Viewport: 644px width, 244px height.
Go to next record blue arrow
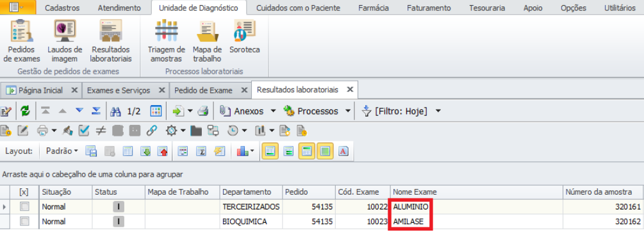tap(79, 111)
